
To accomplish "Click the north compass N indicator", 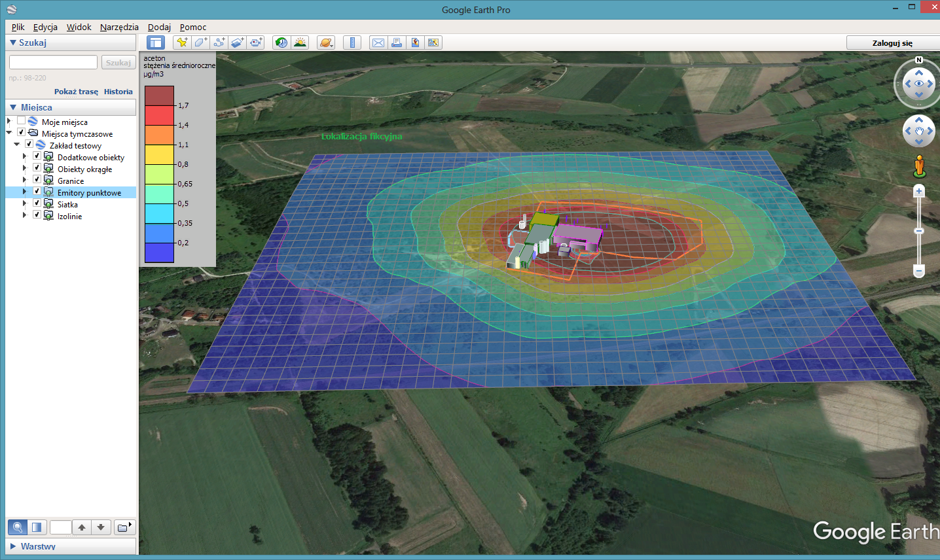I will pyautogui.click(x=918, y=60).
